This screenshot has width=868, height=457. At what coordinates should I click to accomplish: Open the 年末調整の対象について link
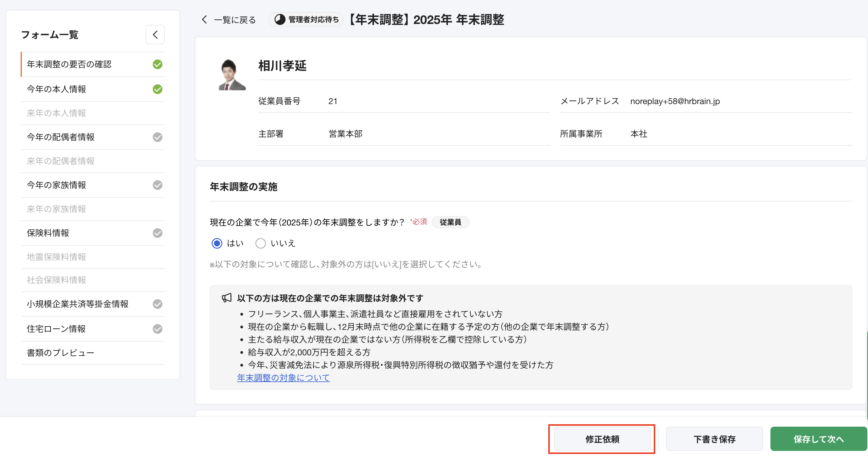tap(283, 377)
